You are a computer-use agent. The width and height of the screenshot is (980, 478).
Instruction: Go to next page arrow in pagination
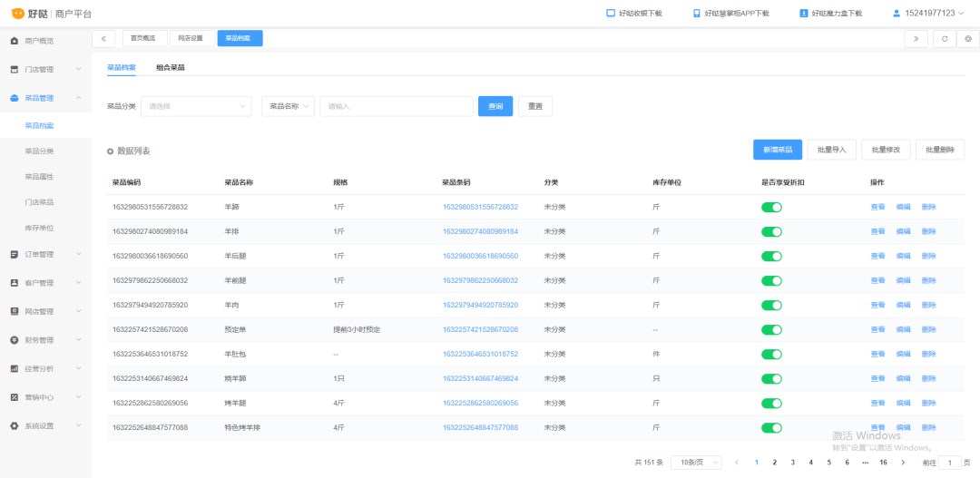(x=903, y=463)
